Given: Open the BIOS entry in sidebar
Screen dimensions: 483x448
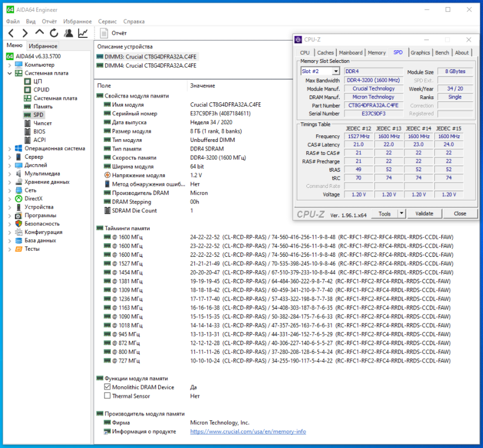Looking at the screenshot, I should click(39, 132).
